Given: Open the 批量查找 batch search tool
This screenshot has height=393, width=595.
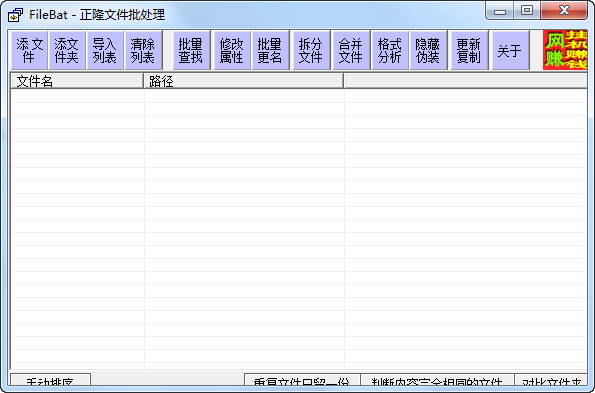Looking at the screenshot, I should pos(191,50).
